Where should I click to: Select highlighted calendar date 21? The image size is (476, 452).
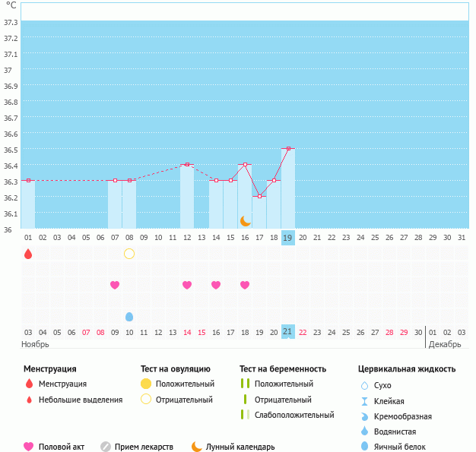pos(288,332)
